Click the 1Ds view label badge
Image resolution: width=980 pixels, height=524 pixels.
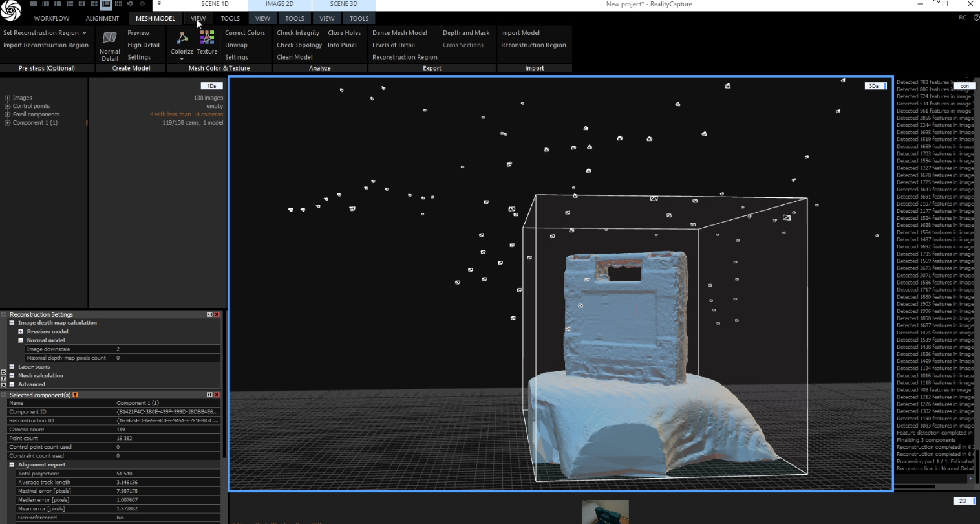click(x=211, y=86)
